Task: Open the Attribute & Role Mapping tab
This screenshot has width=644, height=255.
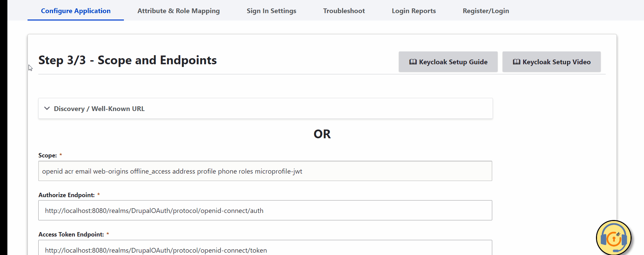Action: click(178, 11)
